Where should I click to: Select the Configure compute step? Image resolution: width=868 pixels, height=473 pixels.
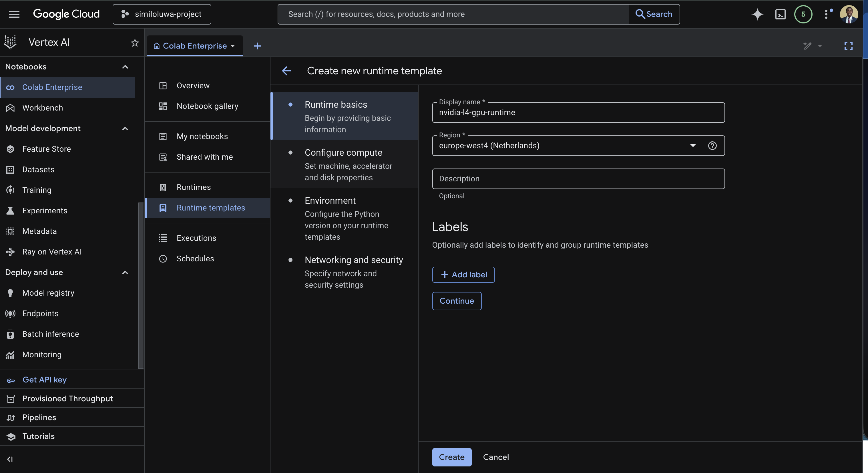pyautogui.click(x=343, y=152)
